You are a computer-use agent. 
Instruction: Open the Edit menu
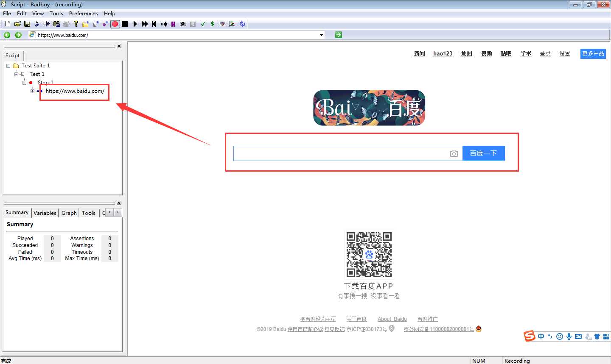point(22,13)
